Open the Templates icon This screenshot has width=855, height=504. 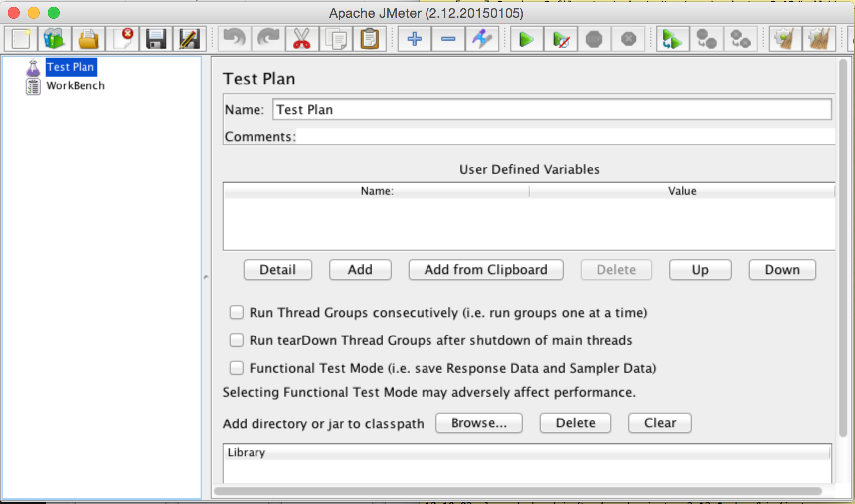coord(55,39)
